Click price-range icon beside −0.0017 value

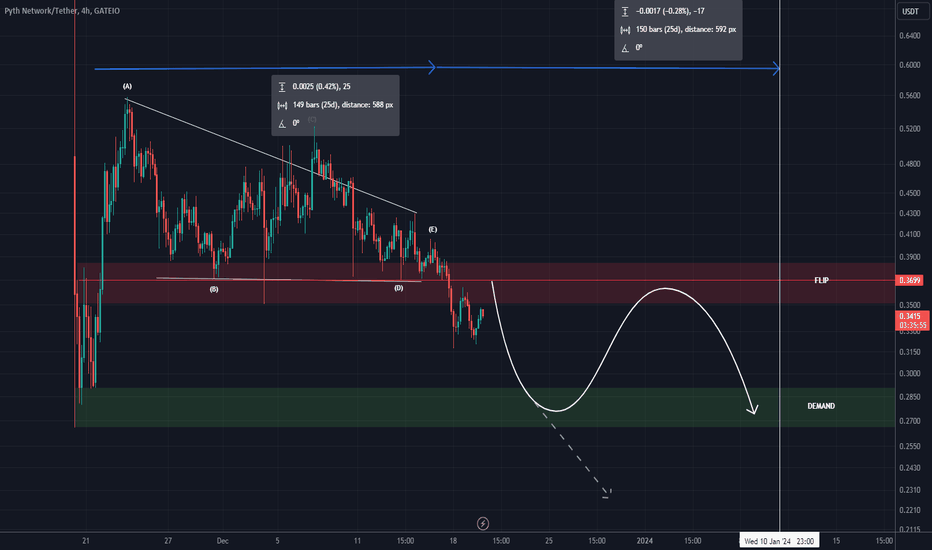point(625,11)
